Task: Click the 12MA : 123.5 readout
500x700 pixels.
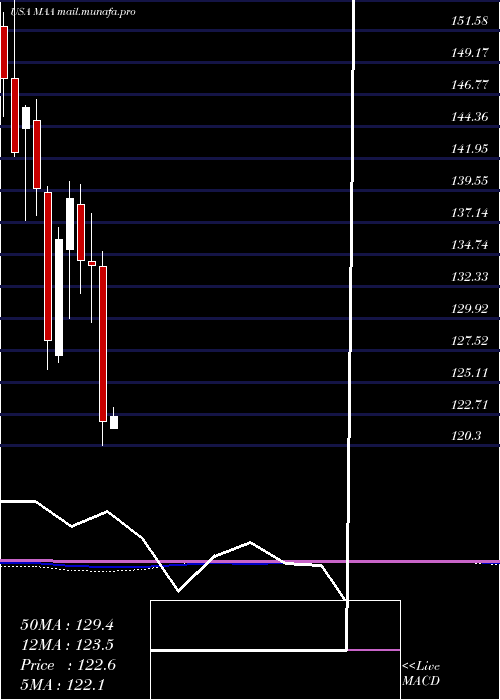Action: [67, 645]
